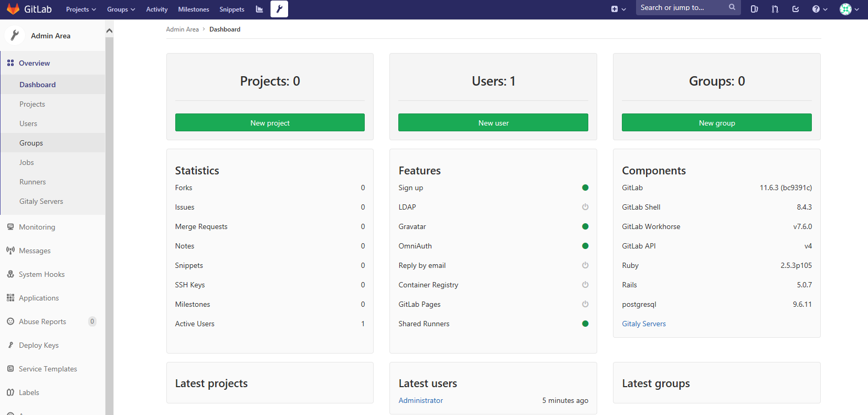868x415 pixels.
Task: Click the Sign up green status dot
Action: pyautogui.click(x=585, y=188)
